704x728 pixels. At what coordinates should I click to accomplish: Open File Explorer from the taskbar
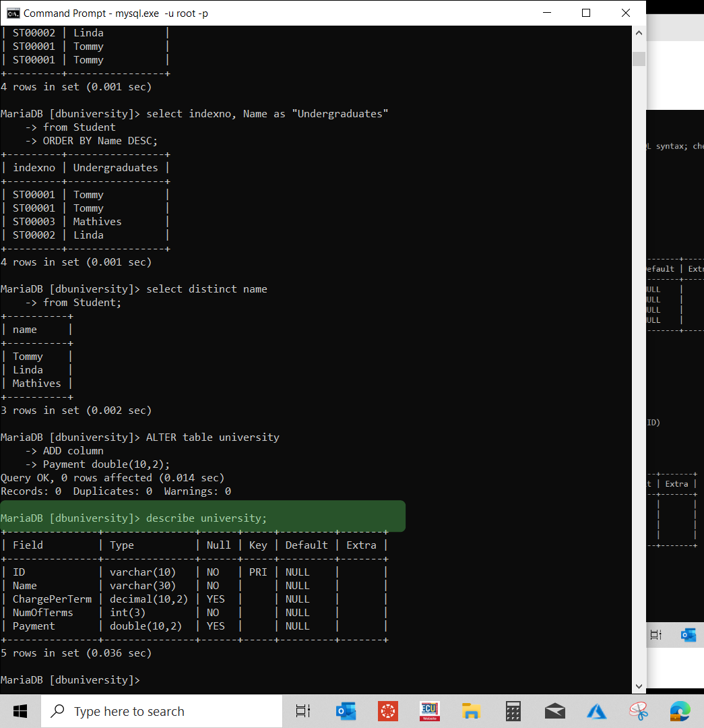tap(471, 711)
